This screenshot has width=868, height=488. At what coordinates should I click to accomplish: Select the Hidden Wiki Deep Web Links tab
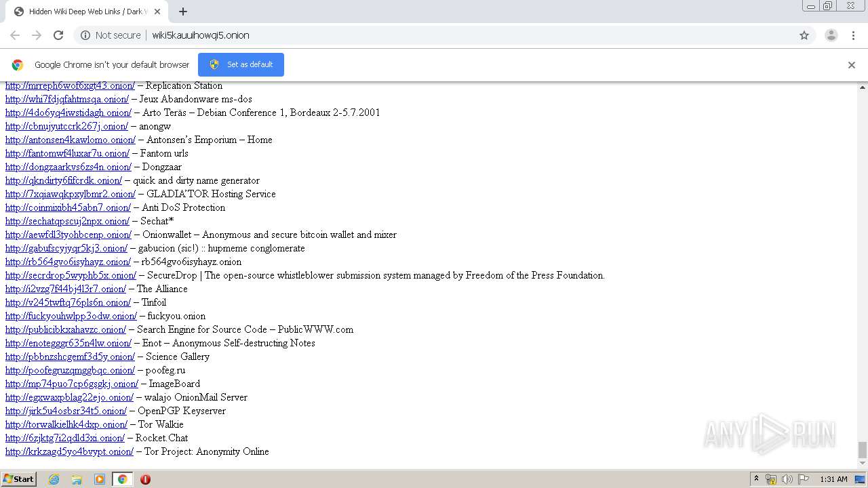86,12
